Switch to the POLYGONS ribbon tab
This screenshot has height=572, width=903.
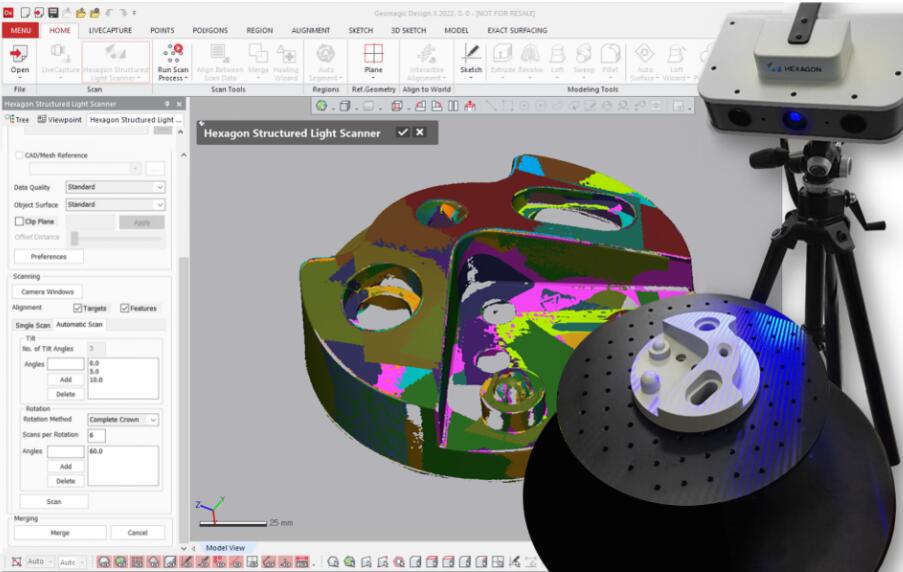click(210, 30)
